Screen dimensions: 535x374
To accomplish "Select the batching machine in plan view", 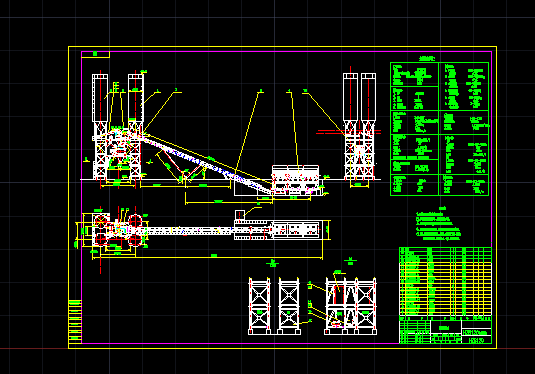I will 295,229.
